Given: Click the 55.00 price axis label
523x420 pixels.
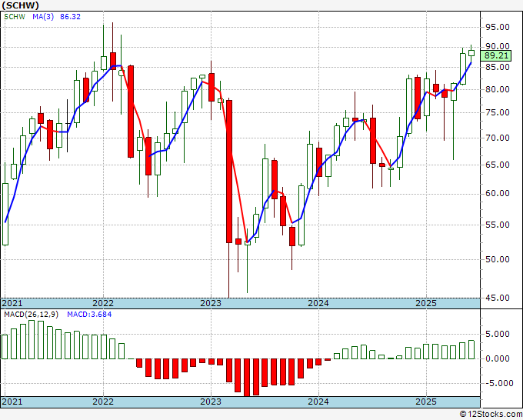Looking at the screenshot, I should pos(497,225).
